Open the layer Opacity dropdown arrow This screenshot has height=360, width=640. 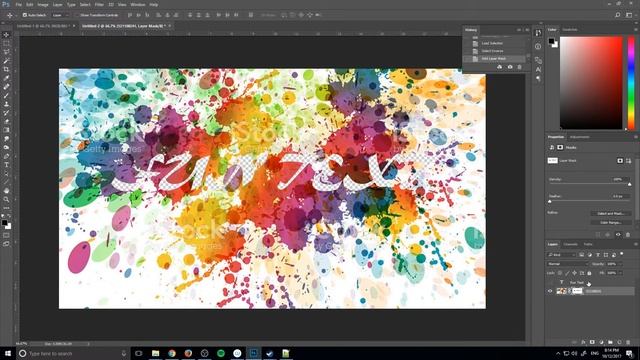pos(621,264)
